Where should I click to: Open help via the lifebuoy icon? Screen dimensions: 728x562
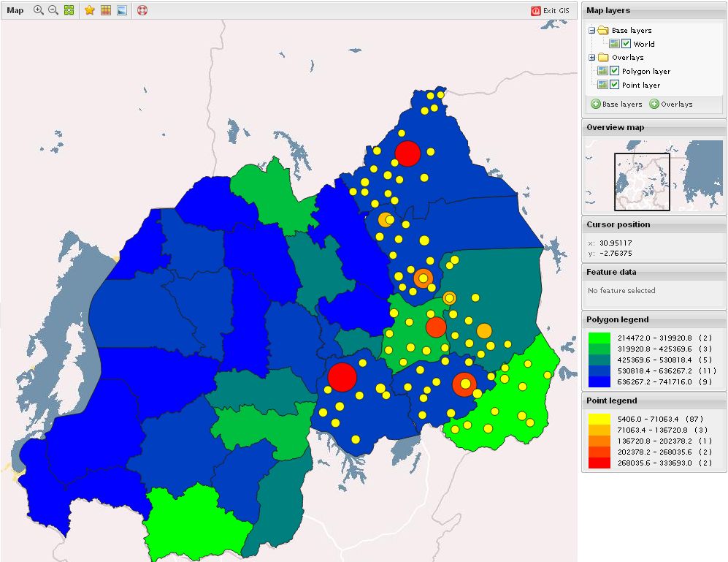(x=142, y=10)
